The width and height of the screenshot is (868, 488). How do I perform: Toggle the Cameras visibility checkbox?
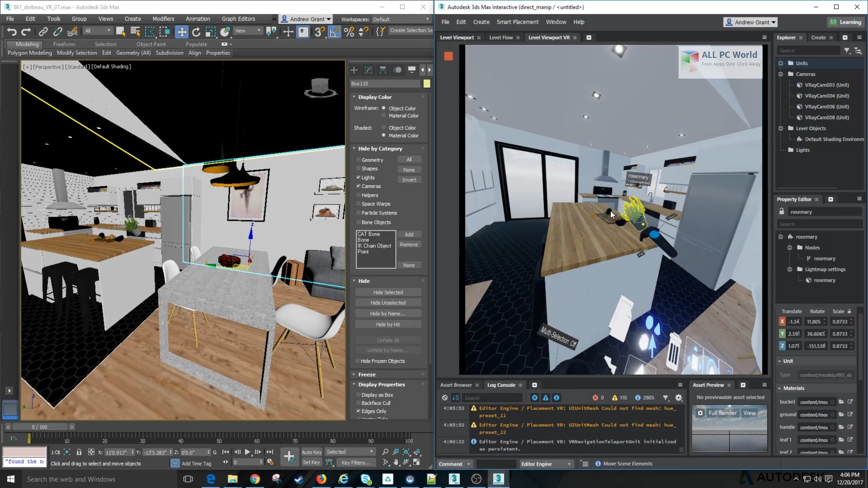coord(359,187)
